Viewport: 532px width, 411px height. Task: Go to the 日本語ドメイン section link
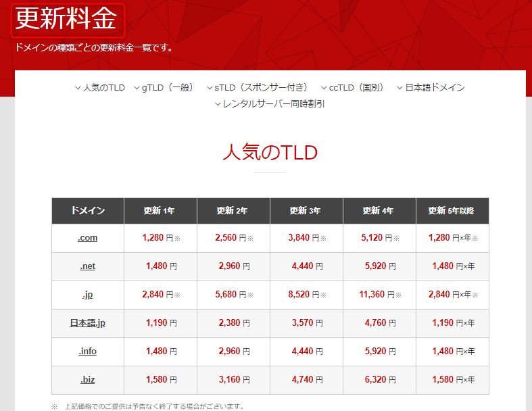435,87
